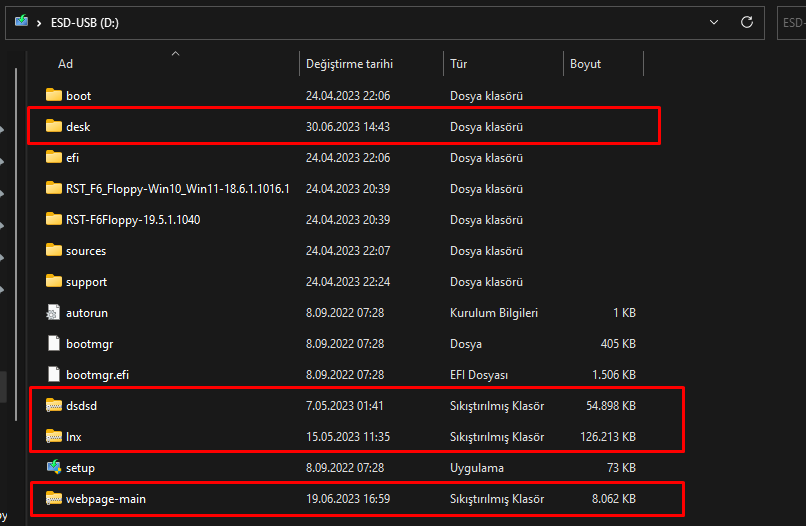Select the setup application icon

54,467
